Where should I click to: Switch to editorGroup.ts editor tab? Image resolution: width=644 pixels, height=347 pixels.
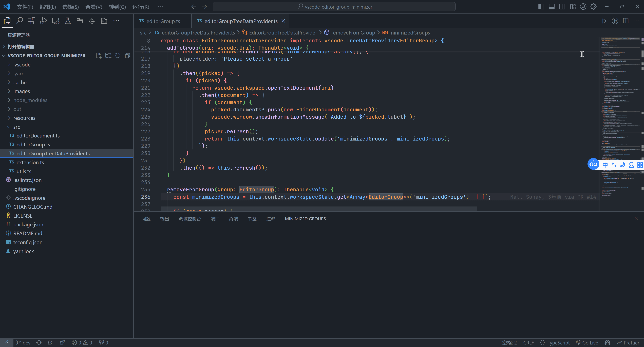(x=162, y=21)
